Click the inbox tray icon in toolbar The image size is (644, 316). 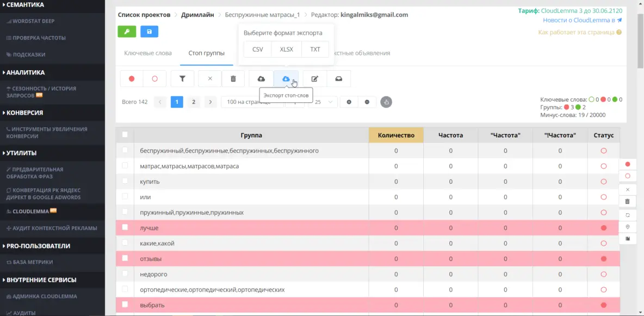coord(338,79)
